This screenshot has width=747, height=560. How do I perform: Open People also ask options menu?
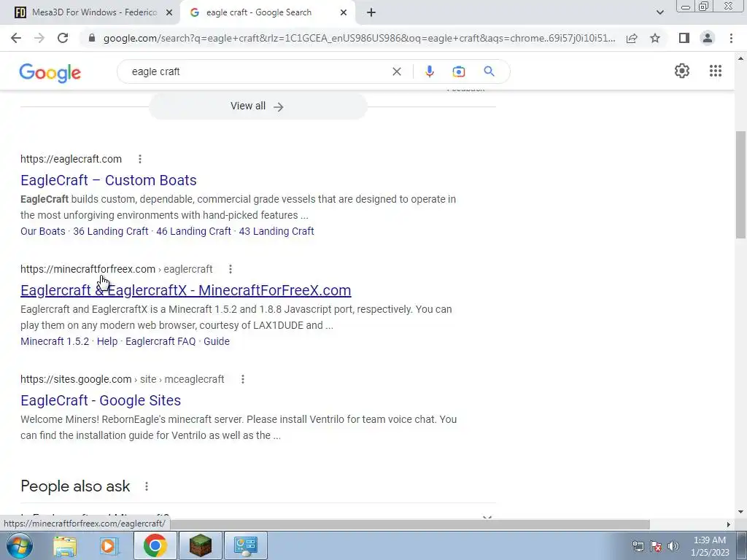(146, 486)
